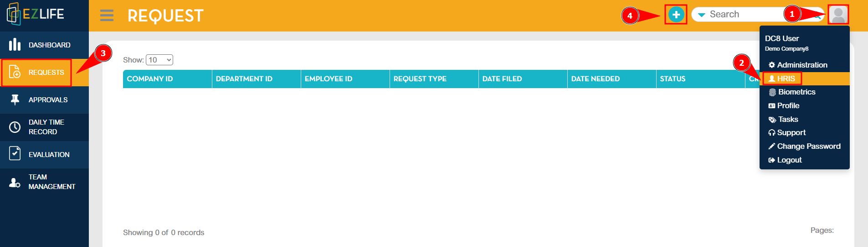Click the Tasks tags icon

[772, 120]
